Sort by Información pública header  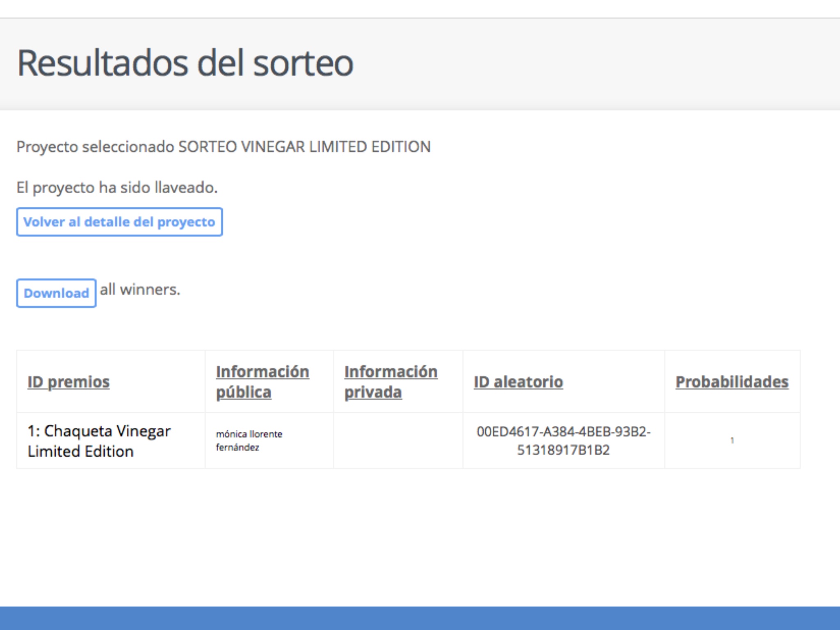pos(262,382)
